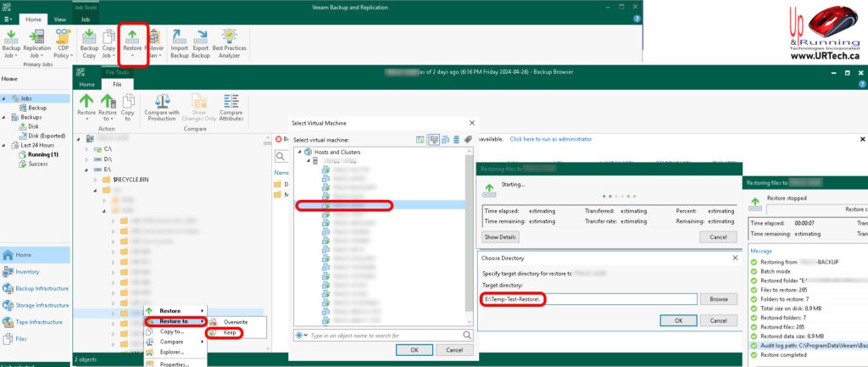Image resolution: width=868 pixels, height=367 pixels.
Task: Choose Keep from the Restore to submenu
Action: (230, 333)
